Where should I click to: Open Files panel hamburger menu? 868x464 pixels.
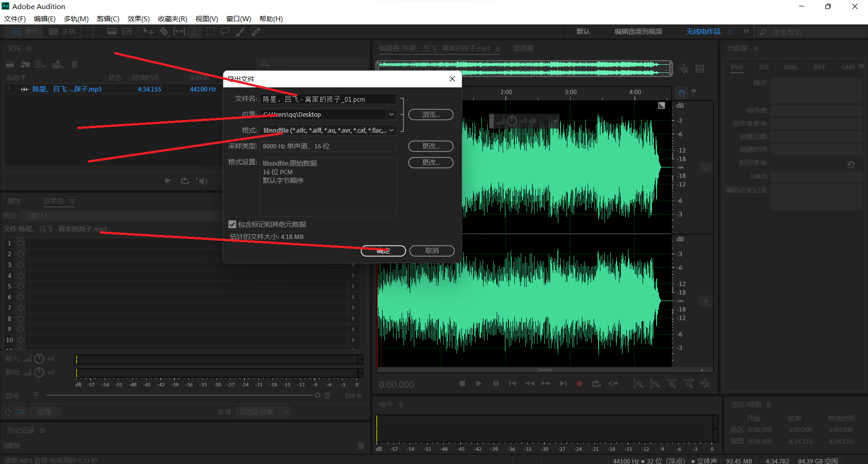(x=29, y=48)
